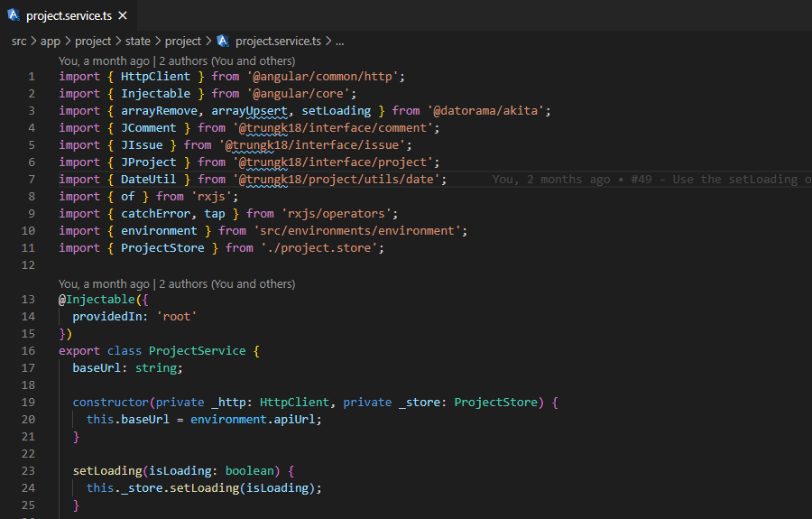This screenshot has height=519, width=812.
Task: Click the boolean type on line 23
Action: 250,470
